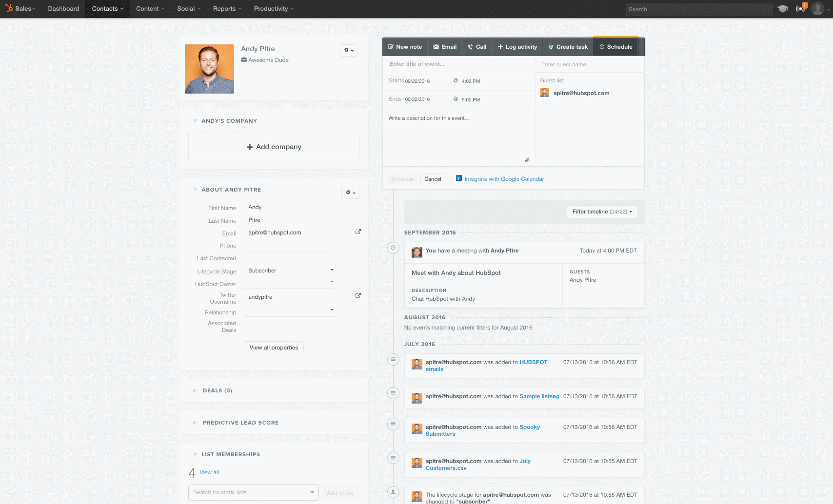This screenshot has width=833, height=504.
Task: Open the notifications broadcast icon
Action: click(x=800, y=9)
